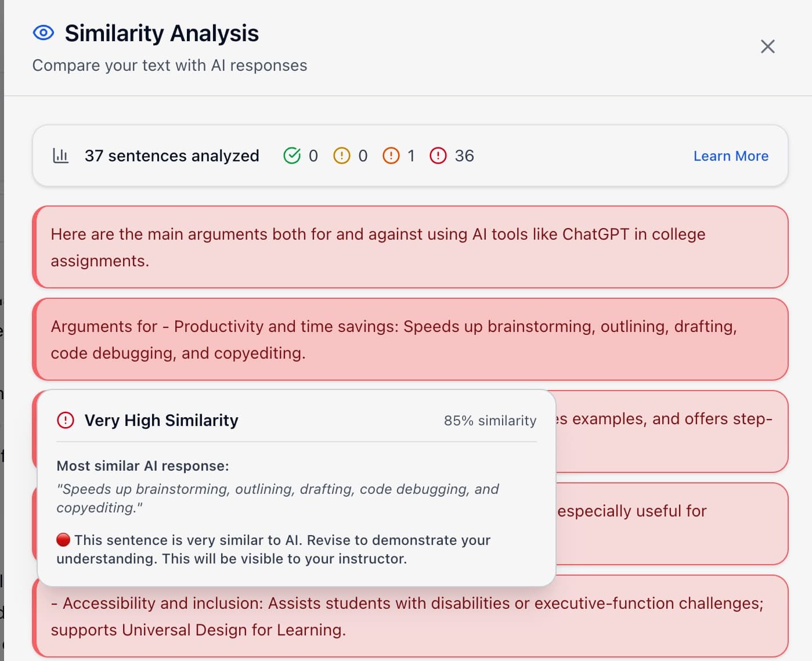Click the 85% similarity label
The image size is (812, 661).
click(x=490, y=420)
